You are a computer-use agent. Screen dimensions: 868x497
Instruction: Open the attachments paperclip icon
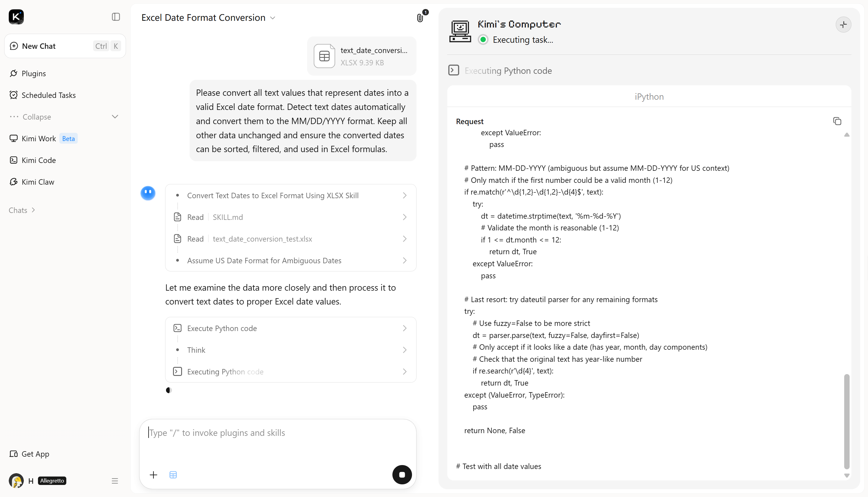coord(420,18)
